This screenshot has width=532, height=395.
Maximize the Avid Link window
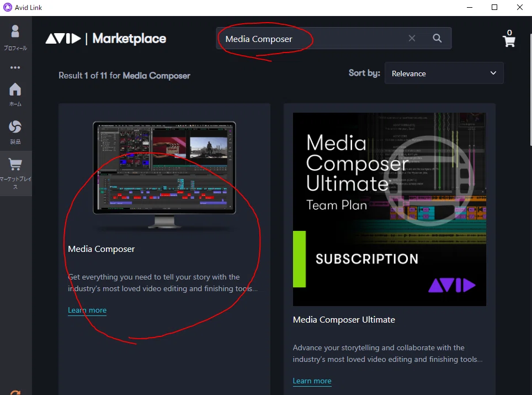pyautogui.click(x=494, y=7)
